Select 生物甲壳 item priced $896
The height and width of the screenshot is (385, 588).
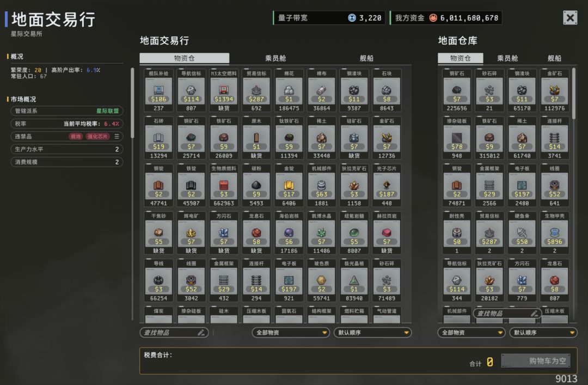pos(555,233)
